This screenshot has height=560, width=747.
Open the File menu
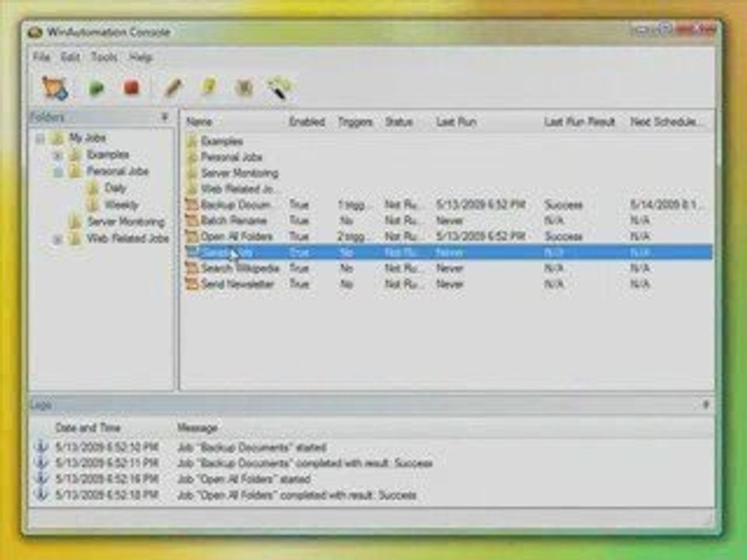coord(41,57)
